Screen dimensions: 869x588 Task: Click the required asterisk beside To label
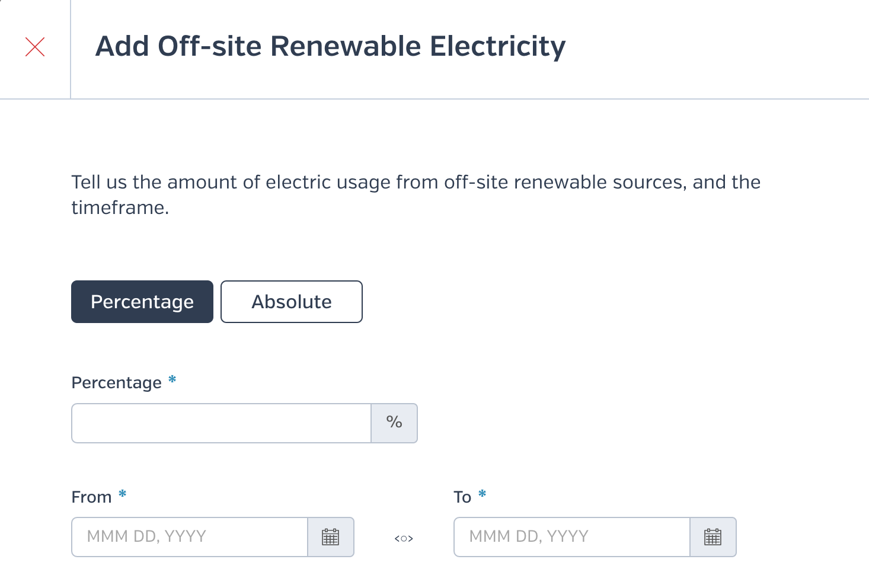pos(483,494)
